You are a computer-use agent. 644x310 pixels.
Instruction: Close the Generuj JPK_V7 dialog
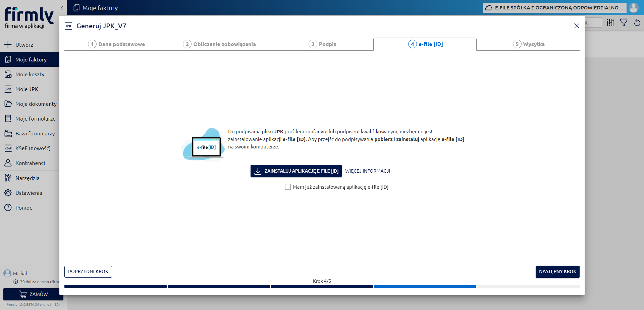(x=577, y=26)
